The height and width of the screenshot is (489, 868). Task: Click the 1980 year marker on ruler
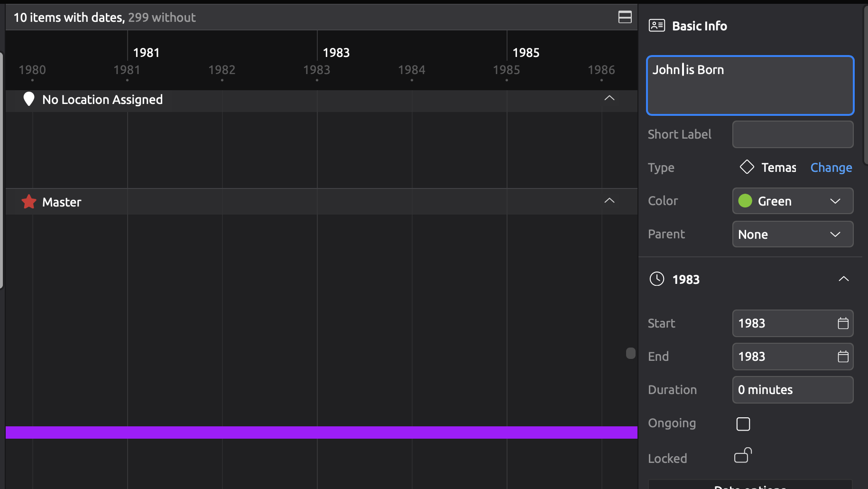32,70
